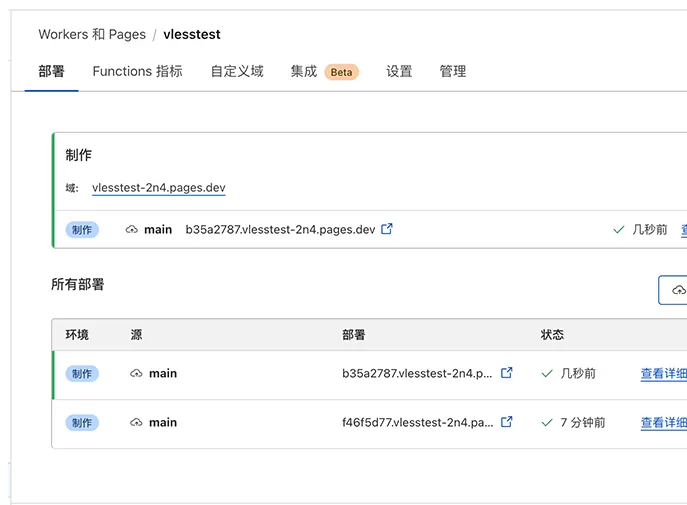Click 制作 badge in f46f5d77 table row
Image resolution: width=687 pixels, height=505 pixels.
[x=82, y=423]
